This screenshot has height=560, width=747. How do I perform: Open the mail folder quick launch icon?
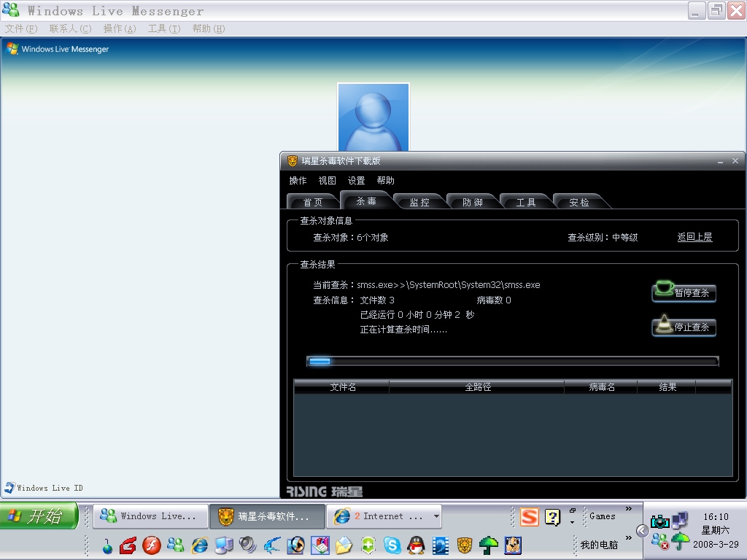click(x=344, y=545)
